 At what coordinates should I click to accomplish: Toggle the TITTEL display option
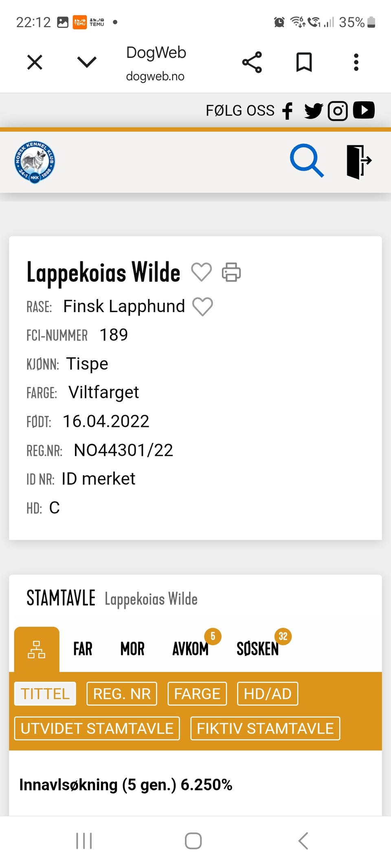pos(45,693)
